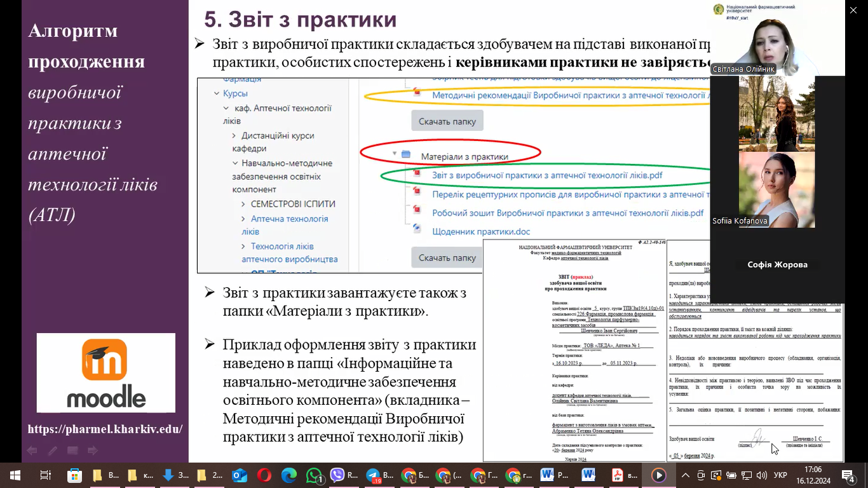
Task: Click the slide heading '5. Звіт з практики'
Action: [x=300, y=20]
